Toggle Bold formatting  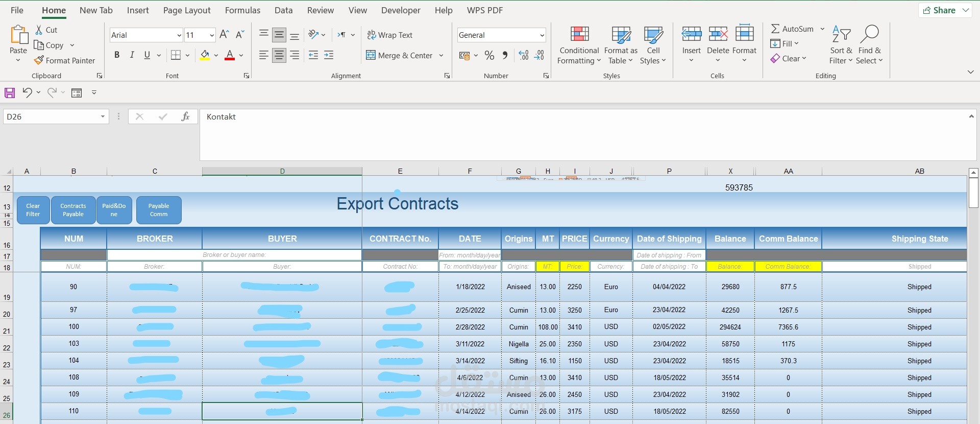pyautogui.click(x=117, y=55)
